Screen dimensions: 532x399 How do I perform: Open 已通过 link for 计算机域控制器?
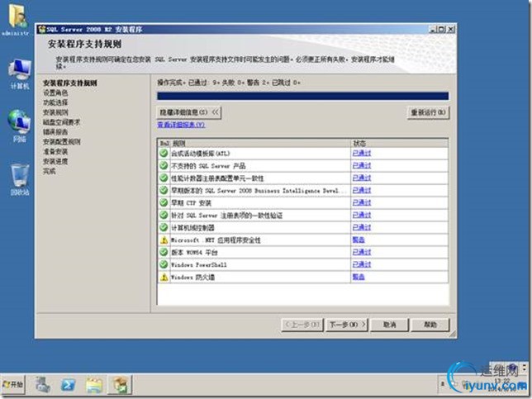point(362,228)
